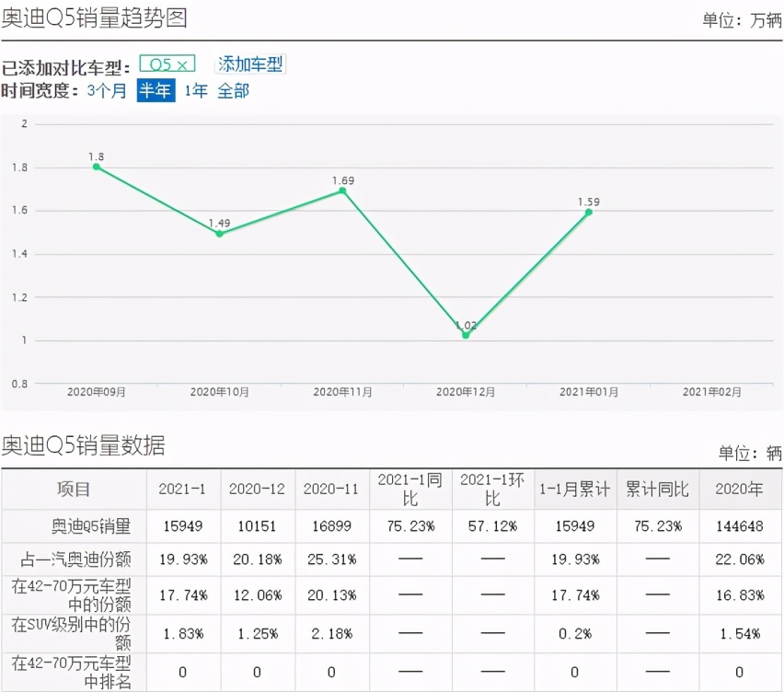Viewport: 784px width, 692px height.
Task: Click the 1.54% cell
Action: coord(740,633)
